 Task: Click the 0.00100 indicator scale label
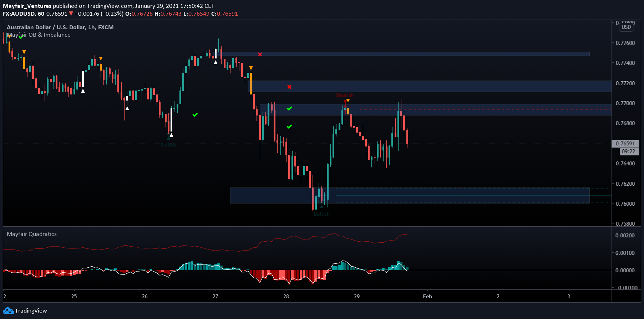pyautogui.click(x=625, y=253)
